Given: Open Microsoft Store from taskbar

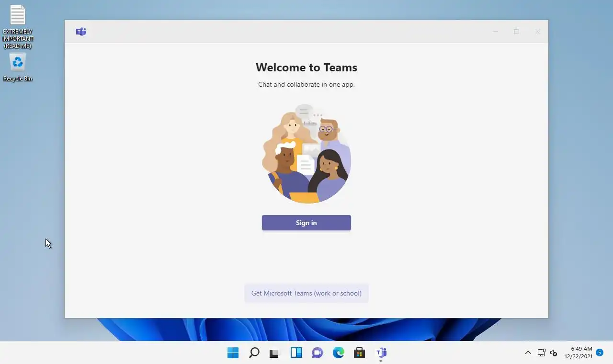Looking at the screenshot, I should (360, 353).
